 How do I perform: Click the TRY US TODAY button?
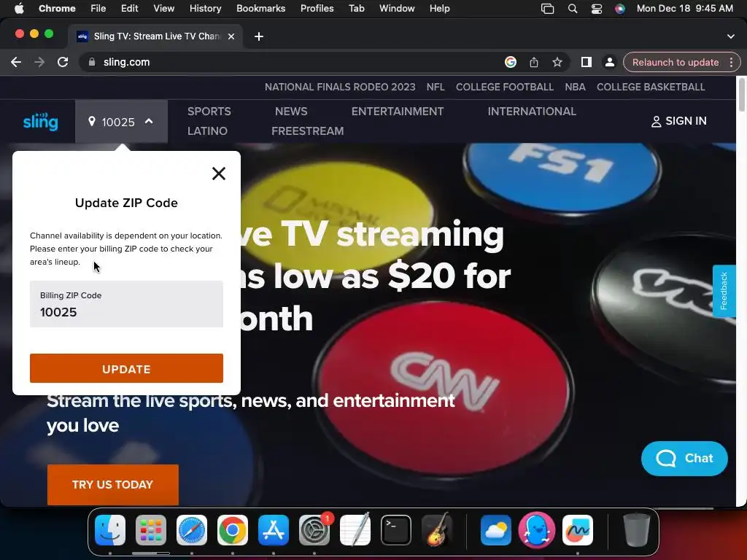[x=113, y=484]
